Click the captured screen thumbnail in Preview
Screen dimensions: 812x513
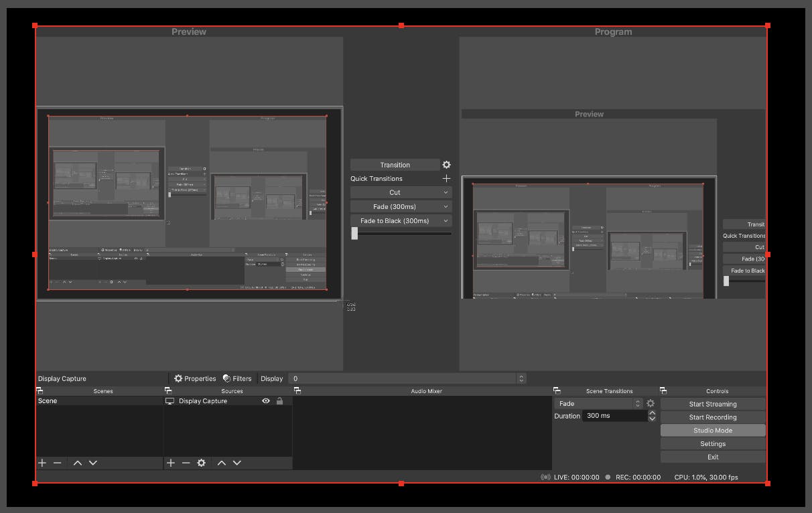[x=189, y=204]
